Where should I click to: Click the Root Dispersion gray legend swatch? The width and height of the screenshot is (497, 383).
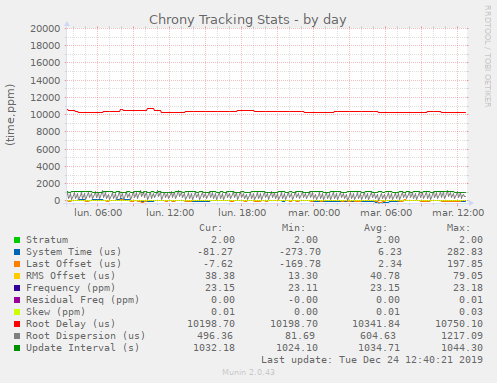pos(17,336)
